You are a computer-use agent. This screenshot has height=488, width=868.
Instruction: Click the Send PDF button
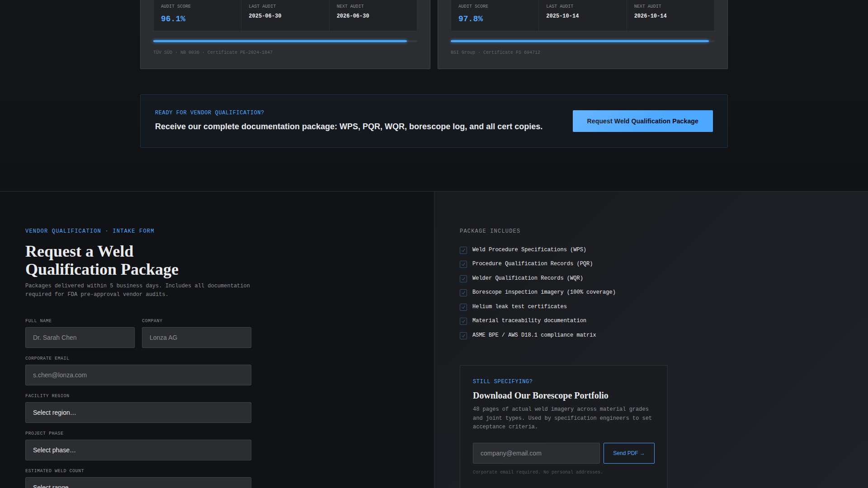[628, 453]
